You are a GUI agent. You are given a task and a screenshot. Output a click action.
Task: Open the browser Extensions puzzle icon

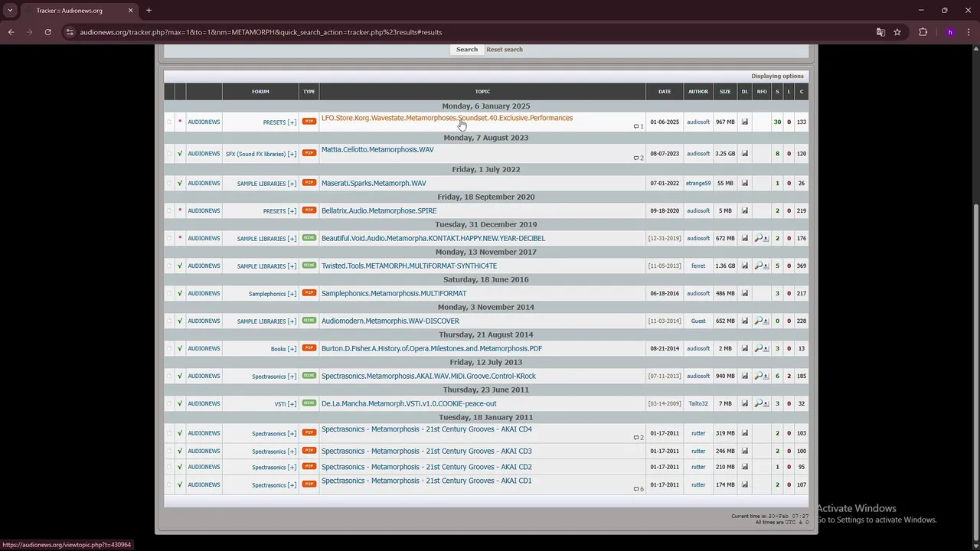point(923,32)
